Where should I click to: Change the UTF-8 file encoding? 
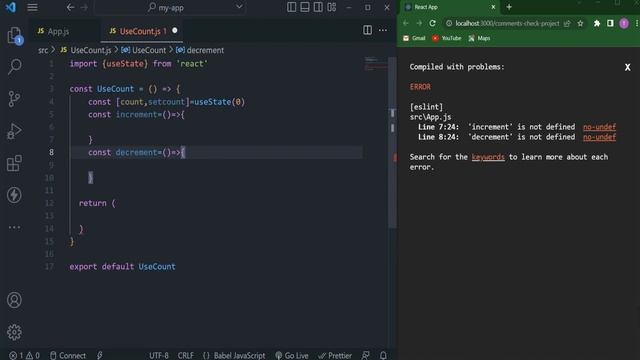click(x=159, y=356)
